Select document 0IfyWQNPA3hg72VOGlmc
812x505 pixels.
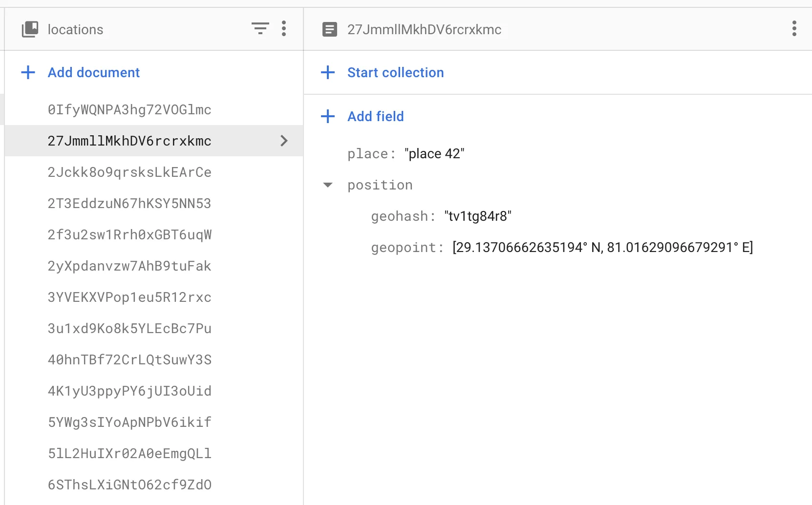click(x=129, y=109)
